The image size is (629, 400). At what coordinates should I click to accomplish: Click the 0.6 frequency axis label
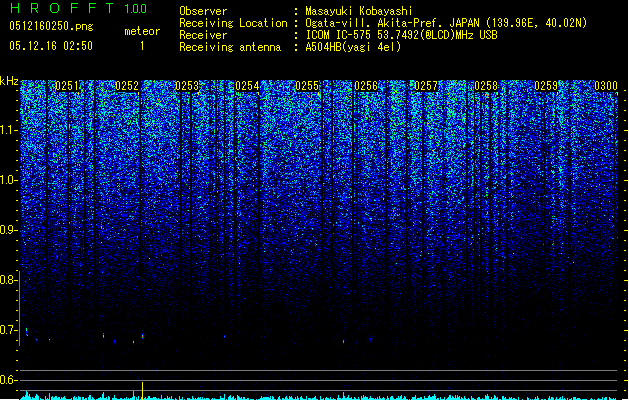[8, 380]
